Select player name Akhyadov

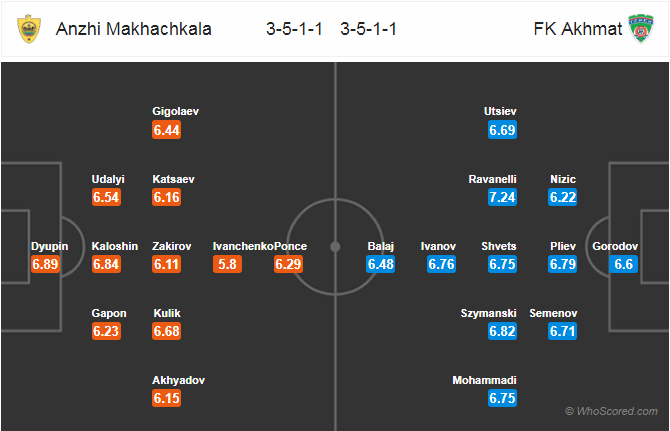(179, 380)
